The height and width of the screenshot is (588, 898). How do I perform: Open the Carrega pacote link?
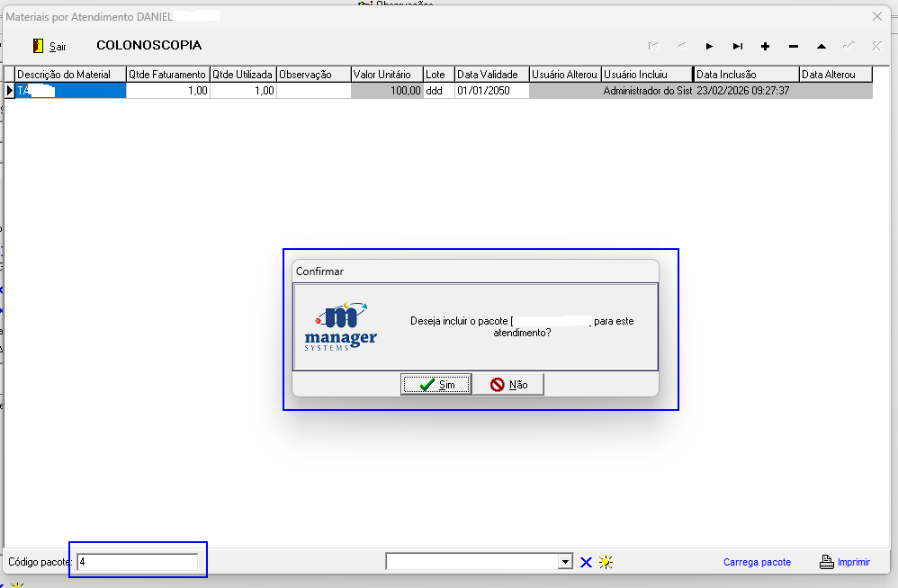(757, 562)
